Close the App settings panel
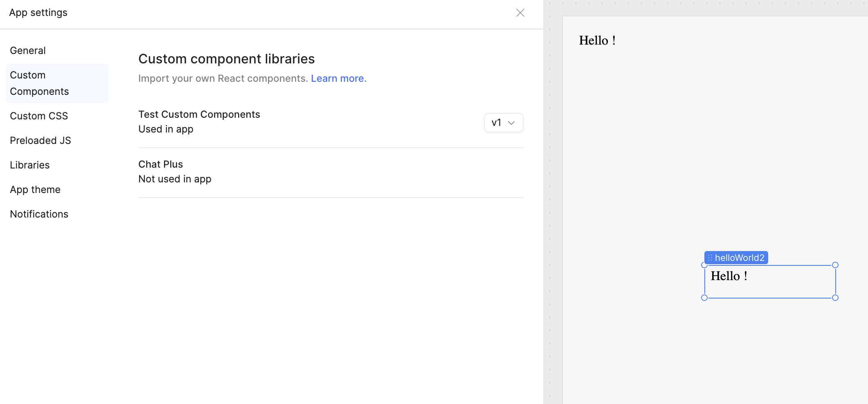 point(520,13)
